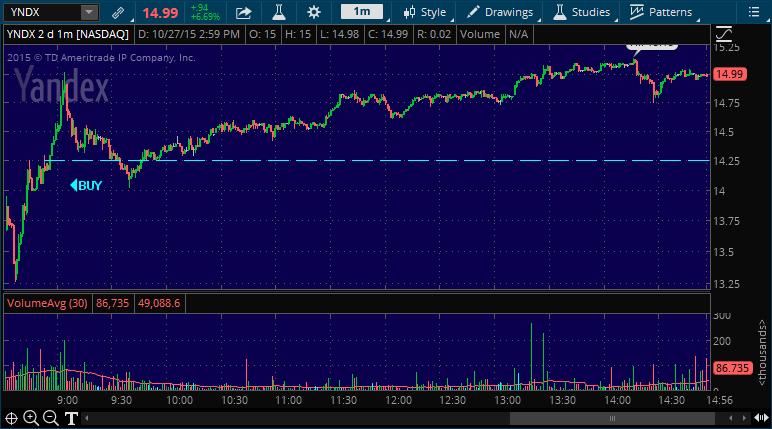Open the symbol dropdown arrow next to YNDX
The image size is (772, 429).
(89, 12)
